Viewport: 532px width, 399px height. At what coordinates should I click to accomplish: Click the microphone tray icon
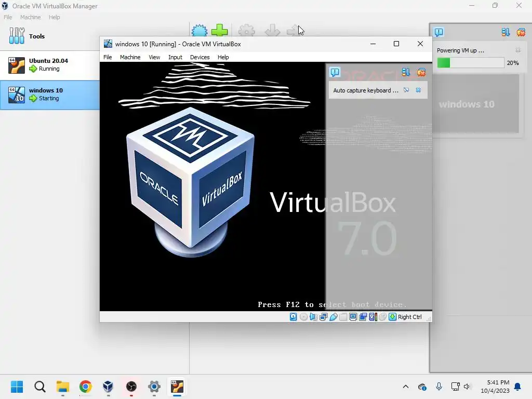[x=439, y=387]
